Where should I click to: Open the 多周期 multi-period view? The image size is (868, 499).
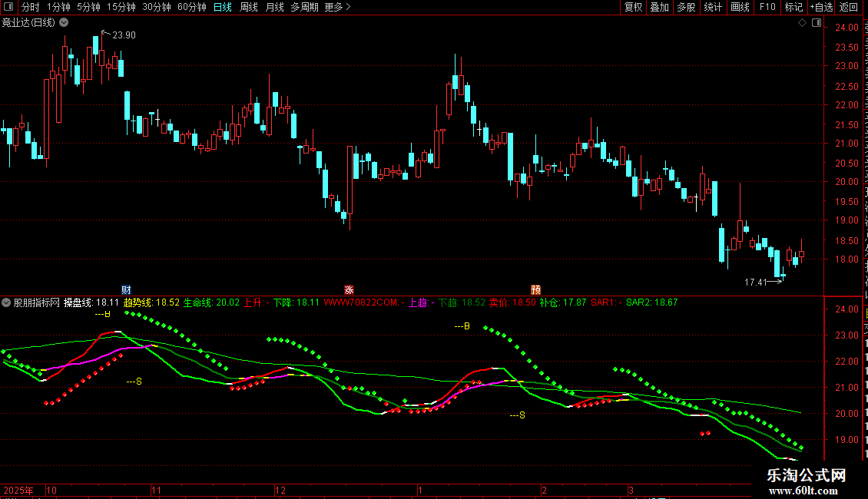click(304, 7)
